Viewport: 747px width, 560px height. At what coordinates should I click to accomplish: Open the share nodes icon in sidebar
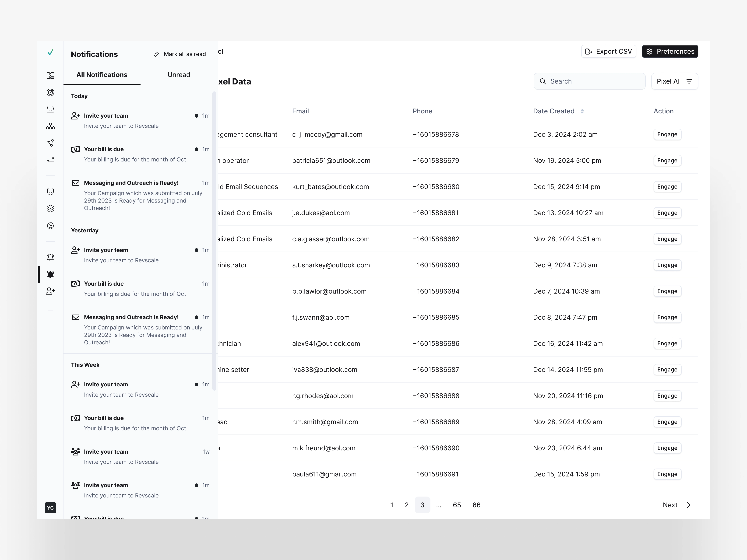(50, 143)
